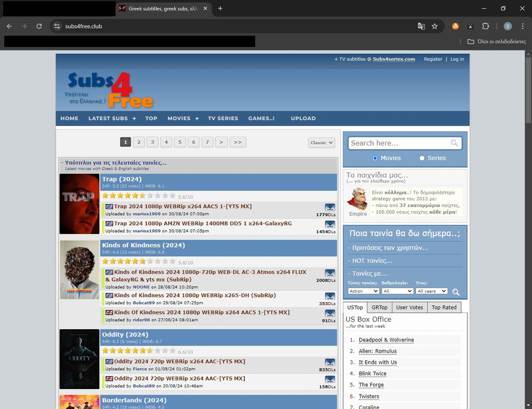Expand the LATEST SUBS plus menu
This screenshot has height=409, width=532.
click(134, 119)
